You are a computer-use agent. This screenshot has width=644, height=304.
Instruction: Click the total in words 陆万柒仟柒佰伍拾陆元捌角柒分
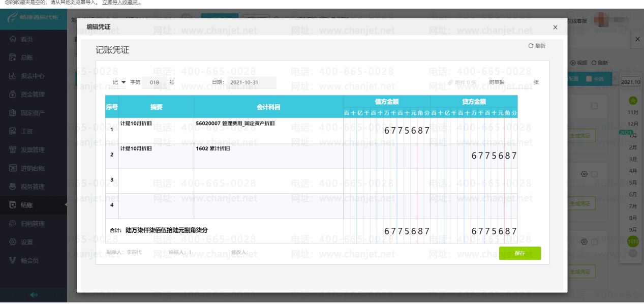tap(167, 230)
